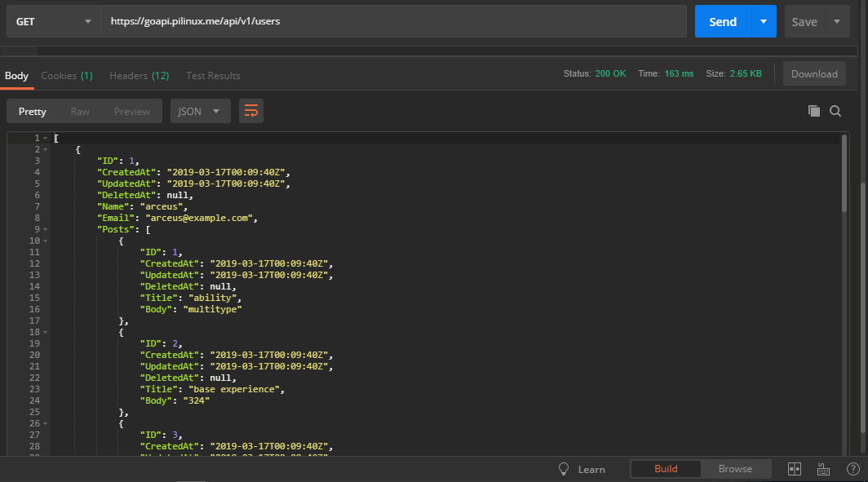Click the response body vertical scrollbar
This screenshot has height=482, width=868.
coord(844,173)
